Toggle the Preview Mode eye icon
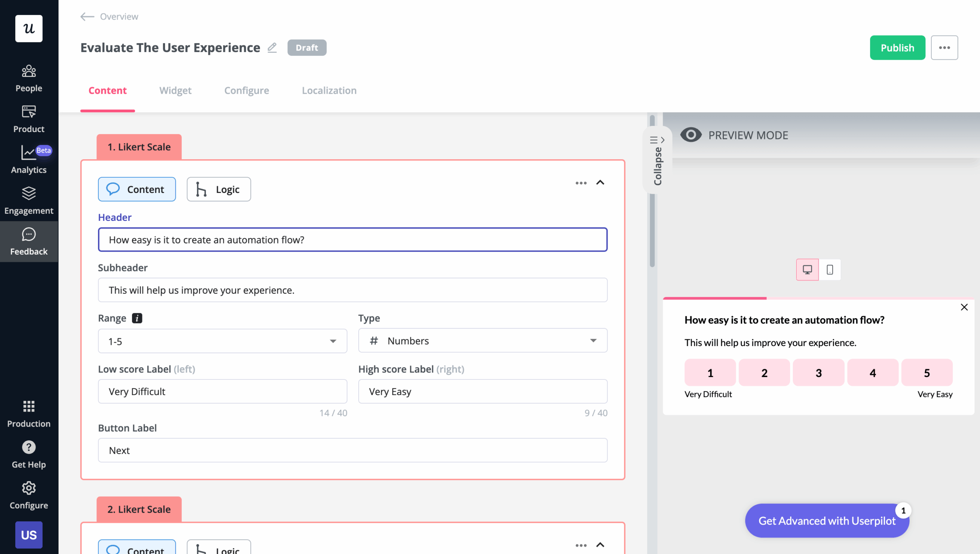Screen dimensions: 980x554 click(691, 135)
